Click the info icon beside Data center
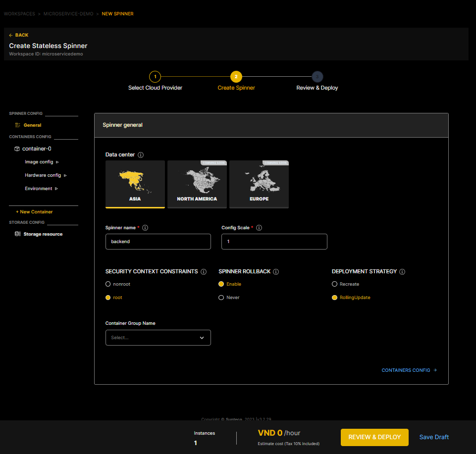Image resolution: width=476 pixels, height=454 pixels. pos(141,155)
